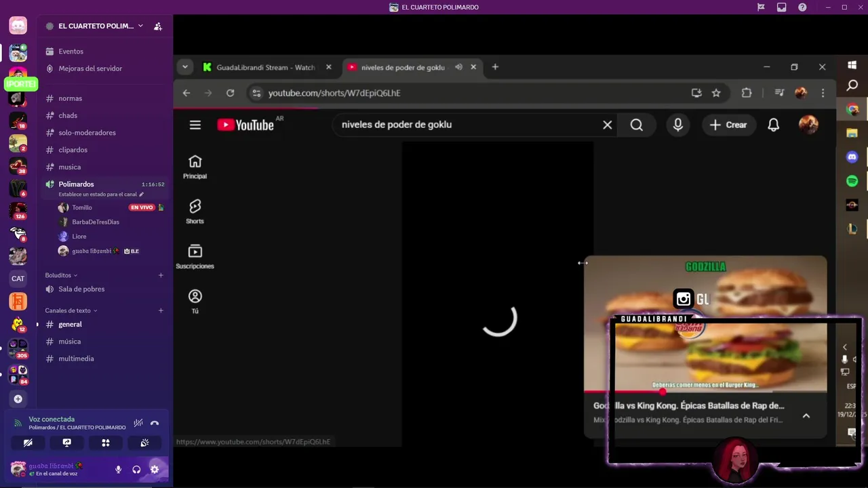The image size is (868, 488).
Task: Open Suscripciones in YouTube sidebar
Action: 195,257
